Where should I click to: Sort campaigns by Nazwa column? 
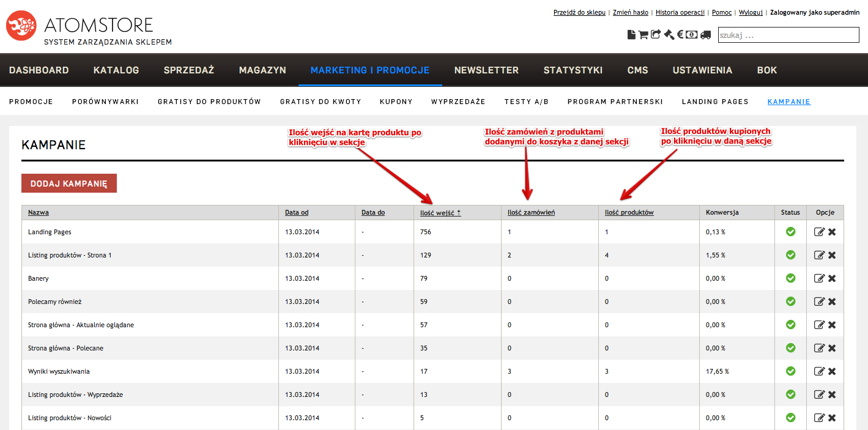39,213
